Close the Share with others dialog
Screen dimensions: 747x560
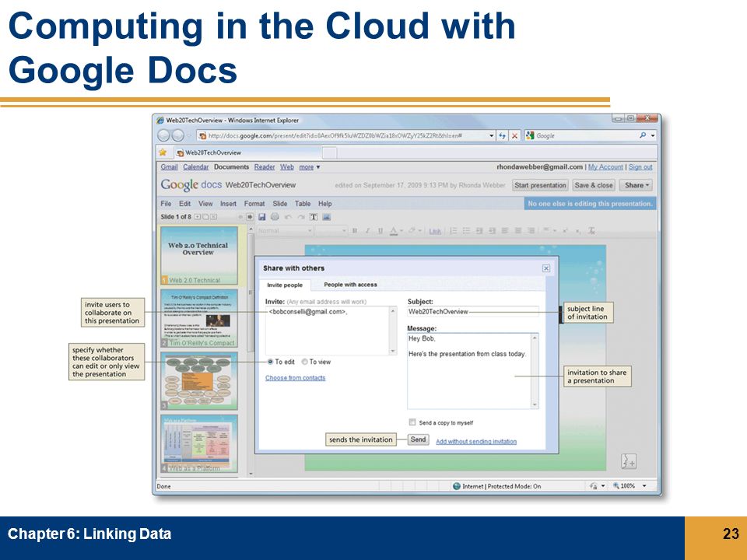click(x=546, y=268)
